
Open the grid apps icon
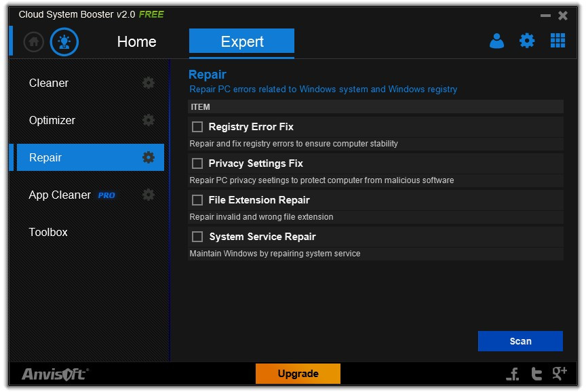(x=558, y=41)
